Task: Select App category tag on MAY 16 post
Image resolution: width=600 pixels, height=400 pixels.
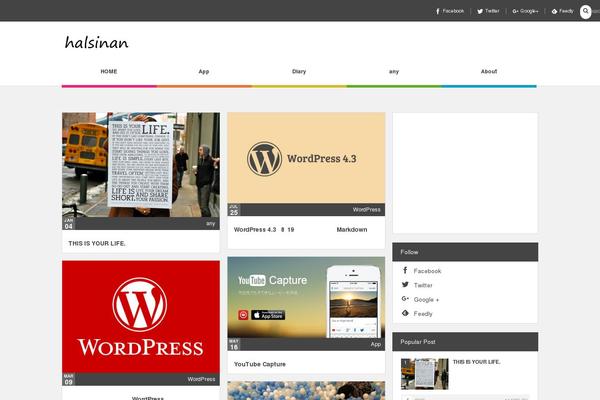Action: pyautogui.click(x=376, y=344)
